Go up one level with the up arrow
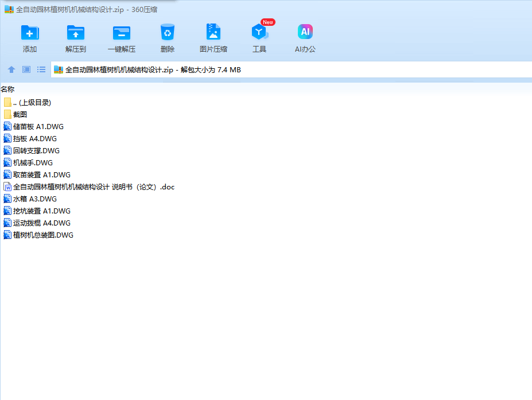532x400 pixels. (11, 69)
